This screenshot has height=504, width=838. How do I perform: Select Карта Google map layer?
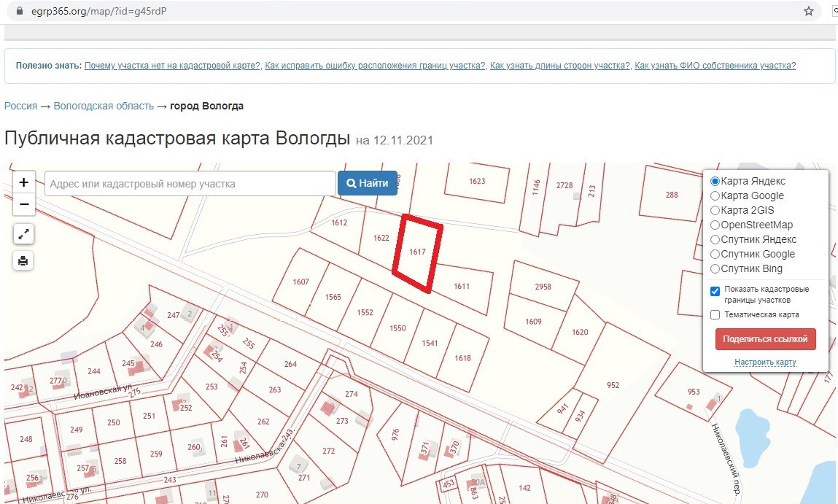pyautogui.click(x=715, y=195)
